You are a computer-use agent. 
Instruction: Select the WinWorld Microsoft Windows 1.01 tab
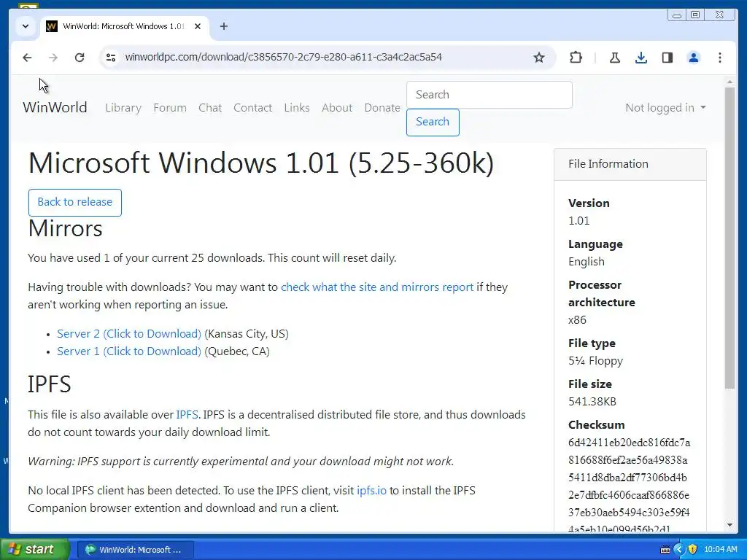pyautogui.click(x=123, y=26)
